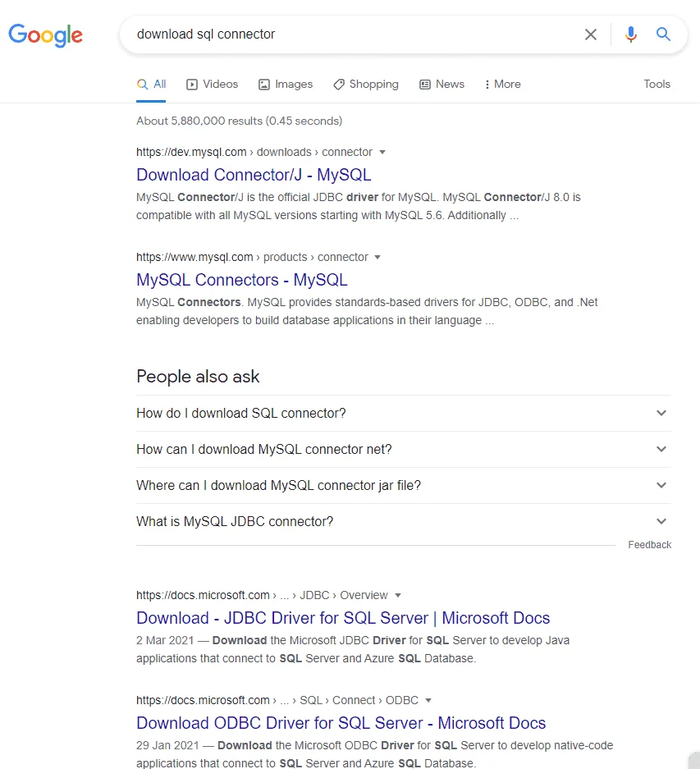700x769 pixels.
Task: Open the Shopping tab
Action: click(366, 85)
